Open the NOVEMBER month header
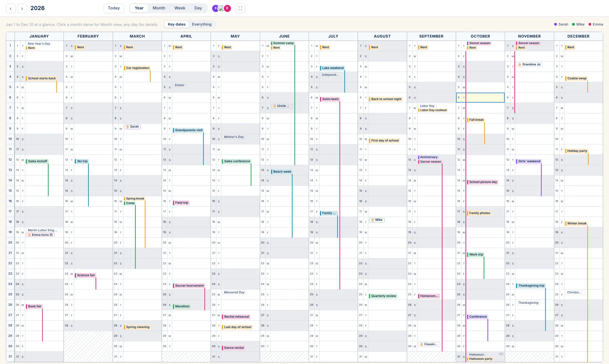 coord(529,36)
